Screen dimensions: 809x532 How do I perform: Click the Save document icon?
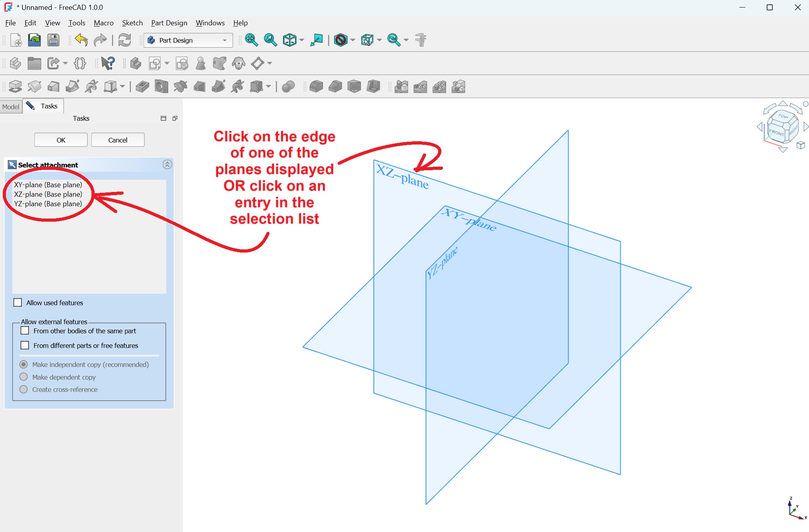[x=53, y=40]
